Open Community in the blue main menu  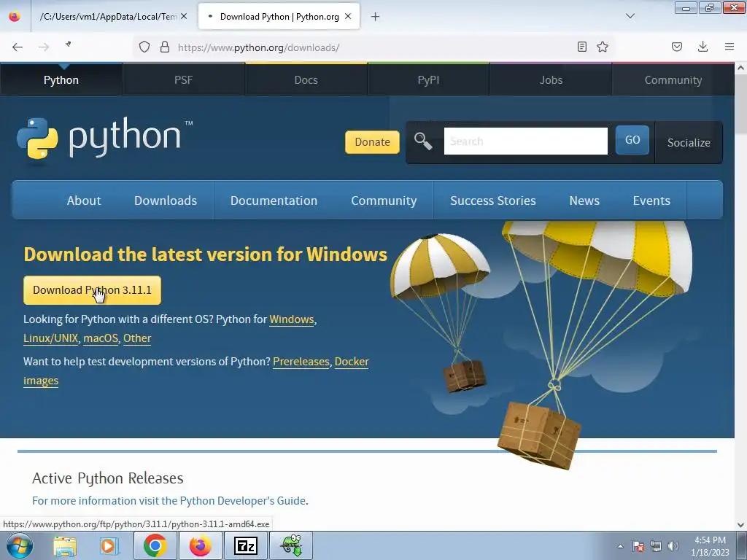384,201
